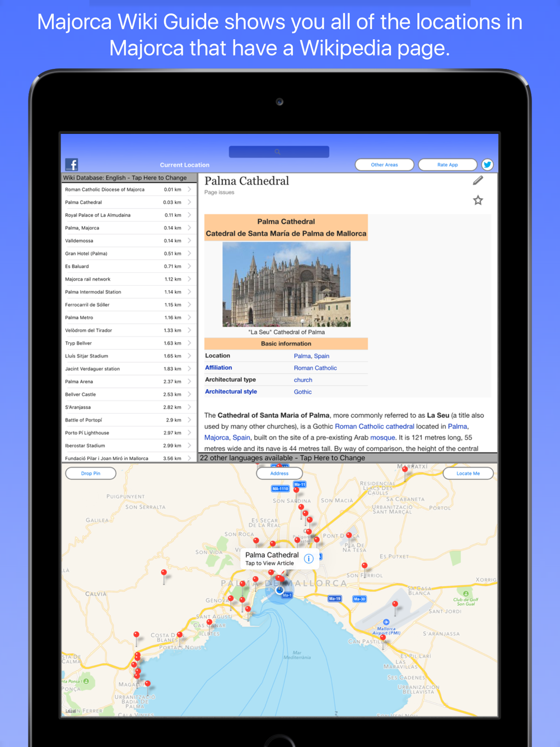This screenshot has height=747, width=560.
Task: Tap the Club de Golf Son Gual icon
Action: coord(466,594)
